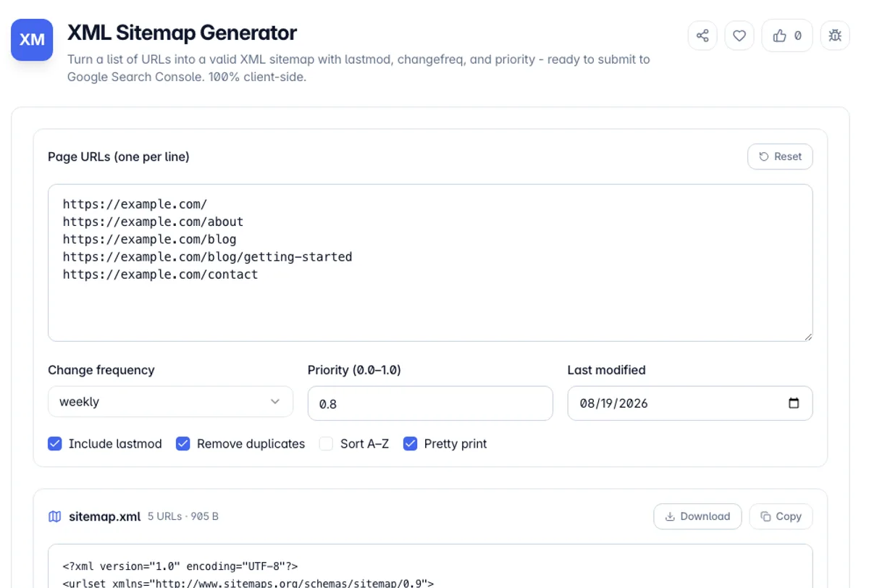Favorite the tool with the heart icon
The image size is (869, 588).
click(x=739, y=35)
